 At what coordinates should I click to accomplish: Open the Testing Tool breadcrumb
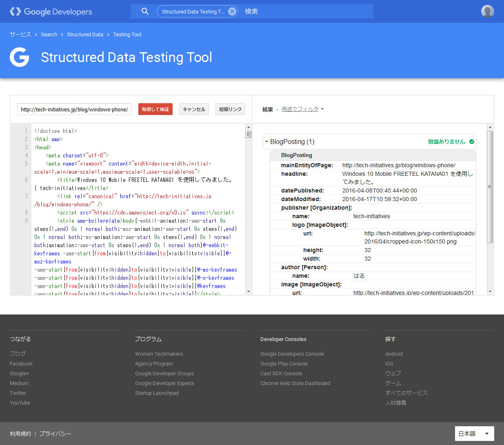127,35
